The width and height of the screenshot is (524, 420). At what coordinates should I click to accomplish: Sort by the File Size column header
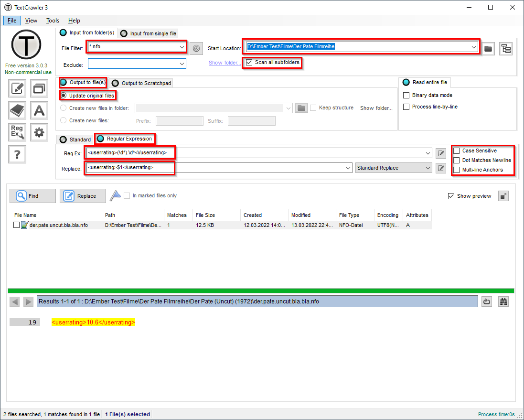pos(216,215)
